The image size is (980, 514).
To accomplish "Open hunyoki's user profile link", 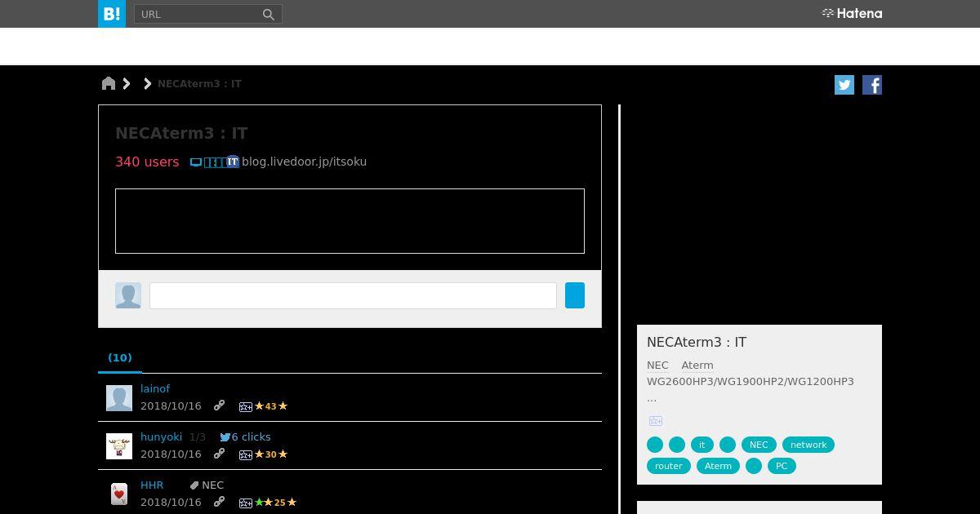I will pyautogui.click(x=161, y=436).
